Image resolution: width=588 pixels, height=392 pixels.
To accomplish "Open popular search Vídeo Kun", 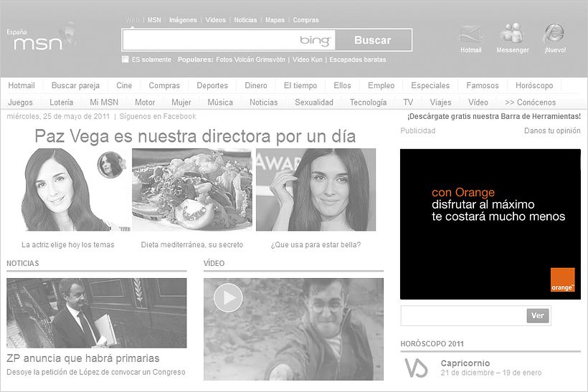I will 308,59.
